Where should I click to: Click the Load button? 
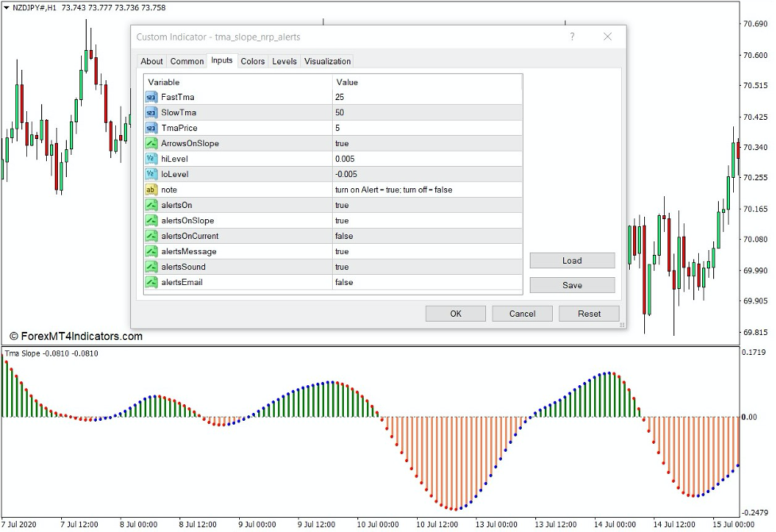tap(571, 260)
